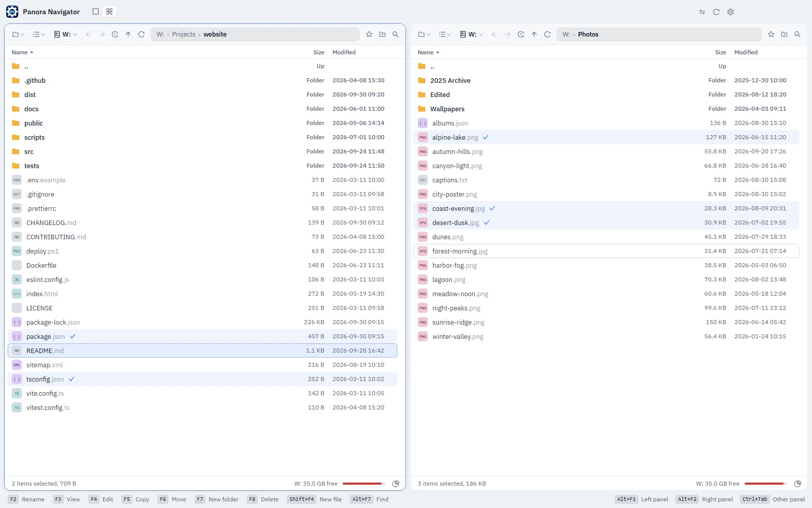Go up one level in left panel

128,35
